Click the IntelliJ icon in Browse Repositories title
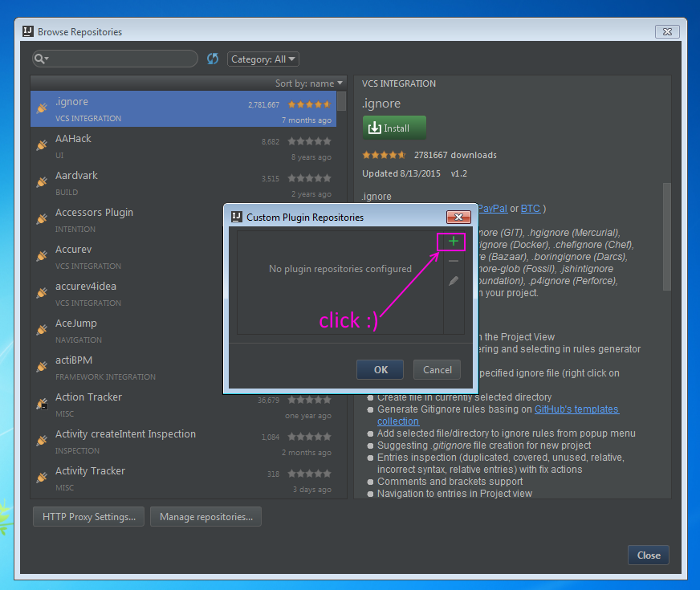 (28, 31)
